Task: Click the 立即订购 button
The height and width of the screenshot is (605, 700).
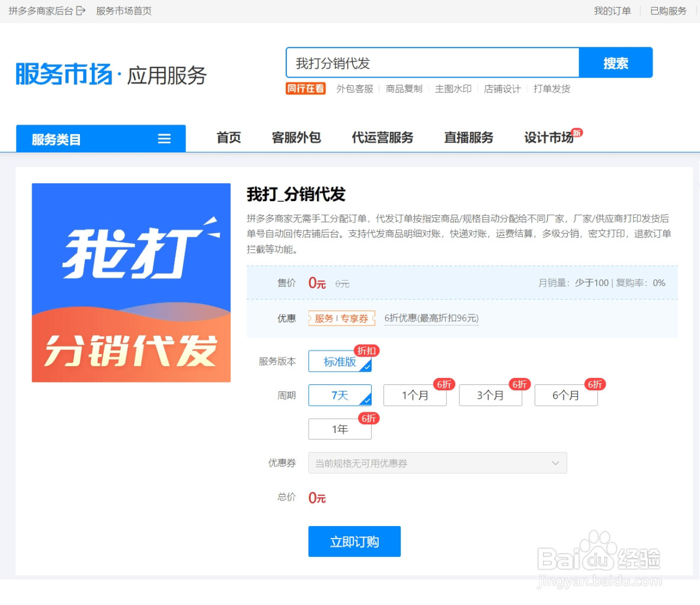Action: (354, 542)
